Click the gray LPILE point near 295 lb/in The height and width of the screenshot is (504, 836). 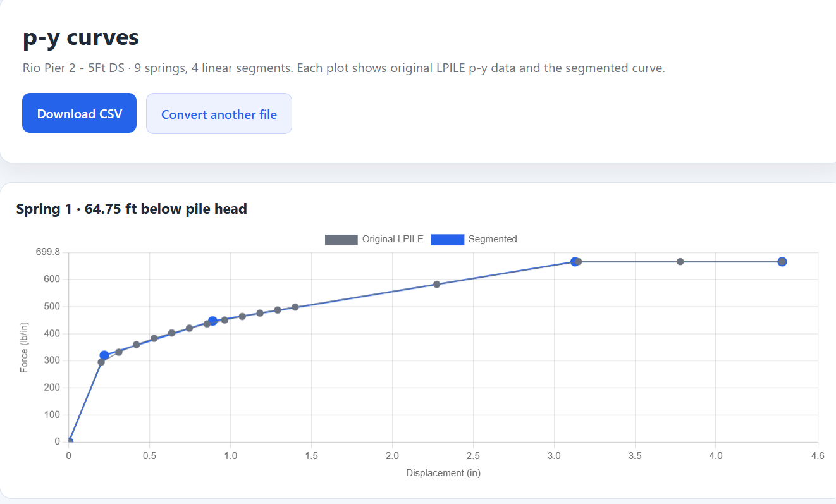coord(101,362)
